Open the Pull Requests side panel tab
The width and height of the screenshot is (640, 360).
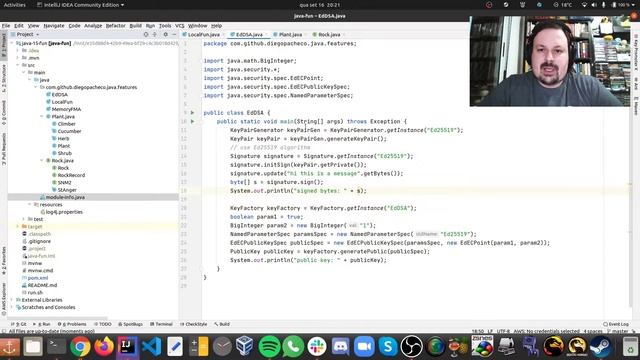pos(4,149)
